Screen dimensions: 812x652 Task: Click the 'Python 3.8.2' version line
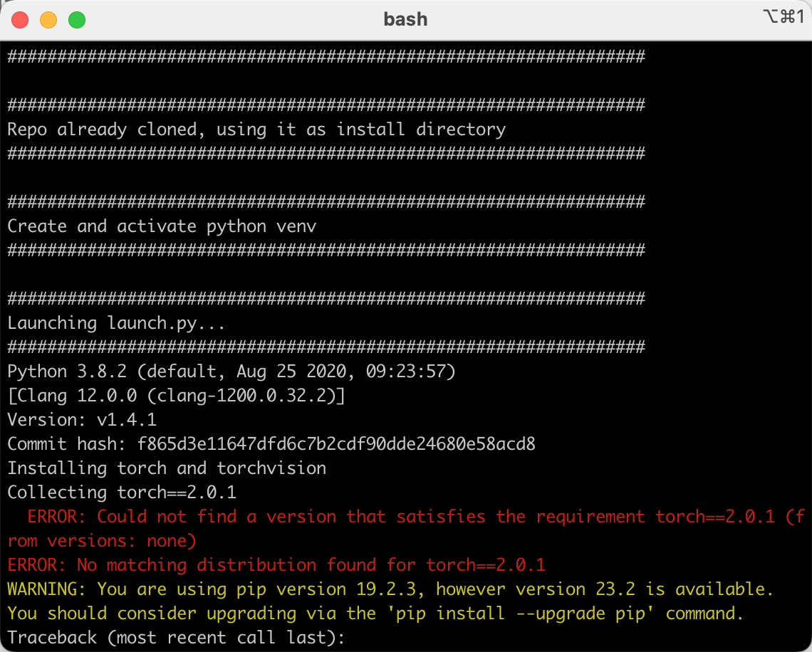(231, 372)
